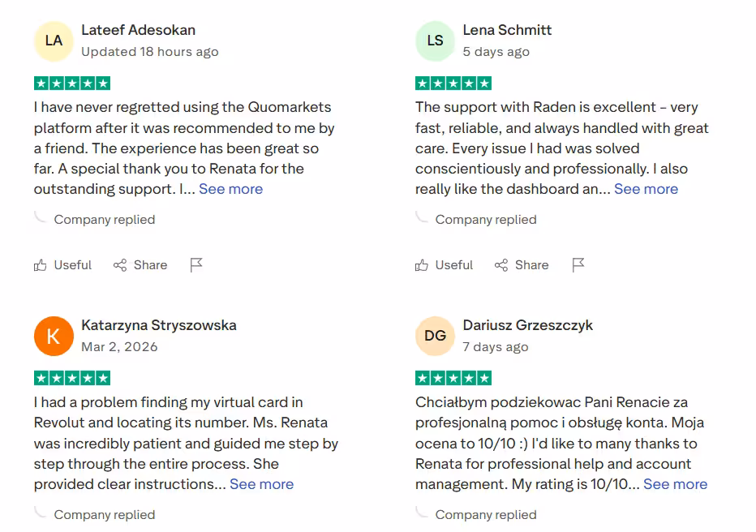Expand Lena Schmitt's review via See more
This screenshot has width=756, height=532.
click(646, 189)
